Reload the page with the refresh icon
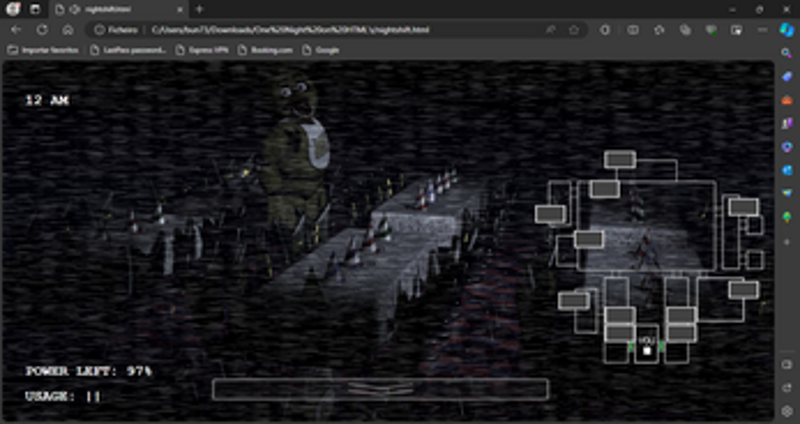Viewport: 800px width, 424px height. coord(42,30)
